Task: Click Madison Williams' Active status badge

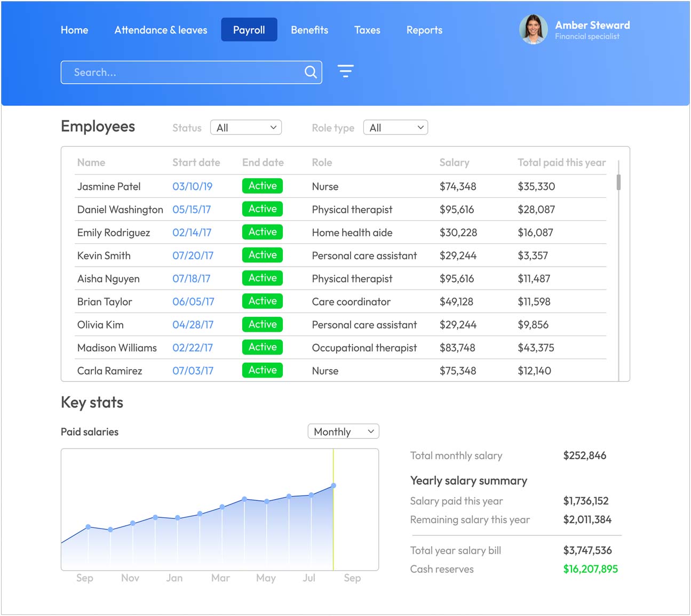Action: click(263, 347)
